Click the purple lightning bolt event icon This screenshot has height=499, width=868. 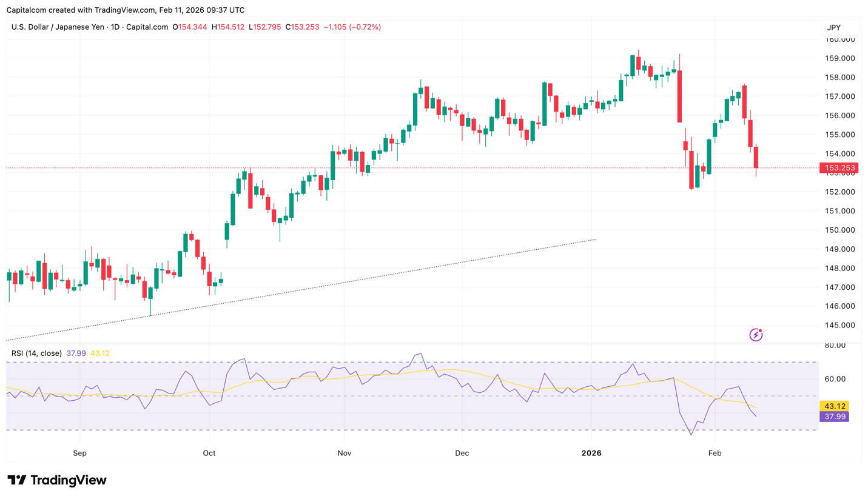point(756,334)
